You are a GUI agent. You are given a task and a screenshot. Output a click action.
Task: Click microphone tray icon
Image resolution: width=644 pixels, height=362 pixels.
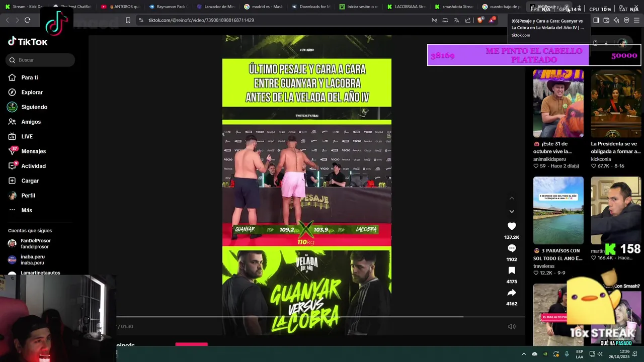tap(567, 354)
